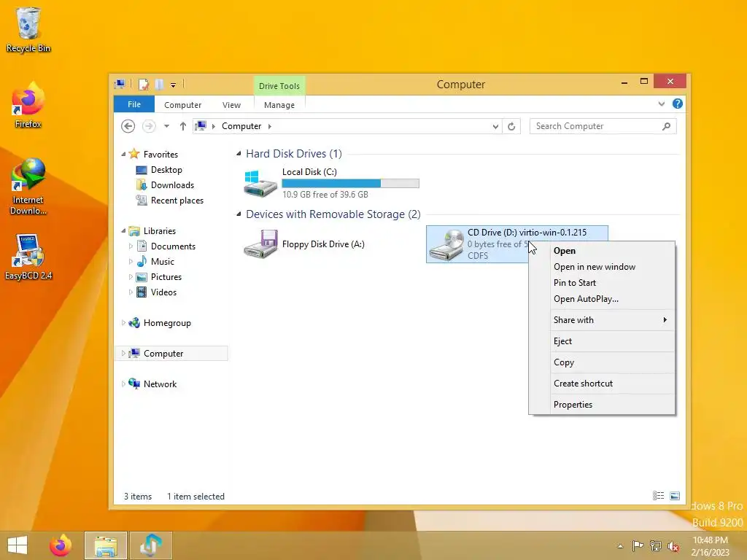Open Downloads in Favorites
747x560 pixels.
172,184
